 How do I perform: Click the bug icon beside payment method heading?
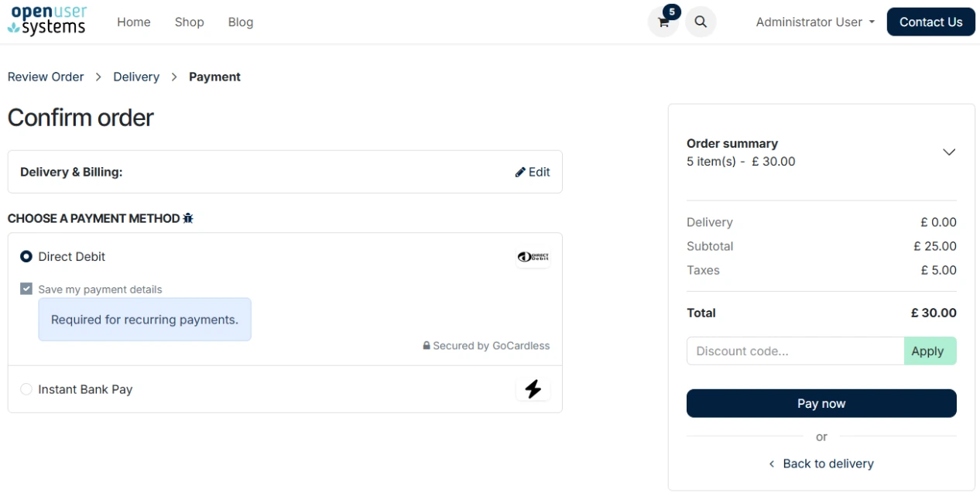point(188,218)
